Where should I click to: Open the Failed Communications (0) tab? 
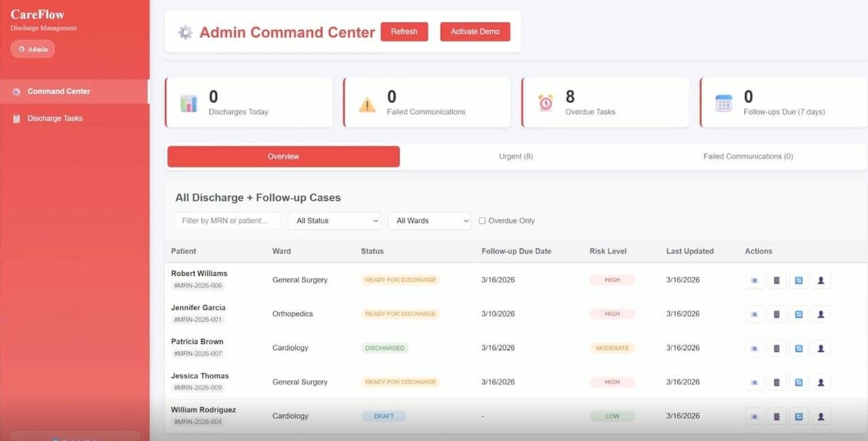coord(748,156)
